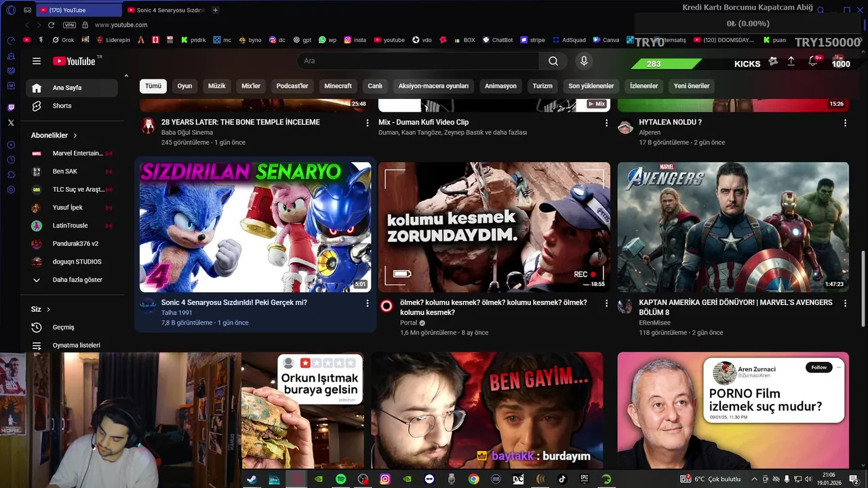Click the YouTube search field Ara
Screen dimensions: 868x488
[418, 61]
